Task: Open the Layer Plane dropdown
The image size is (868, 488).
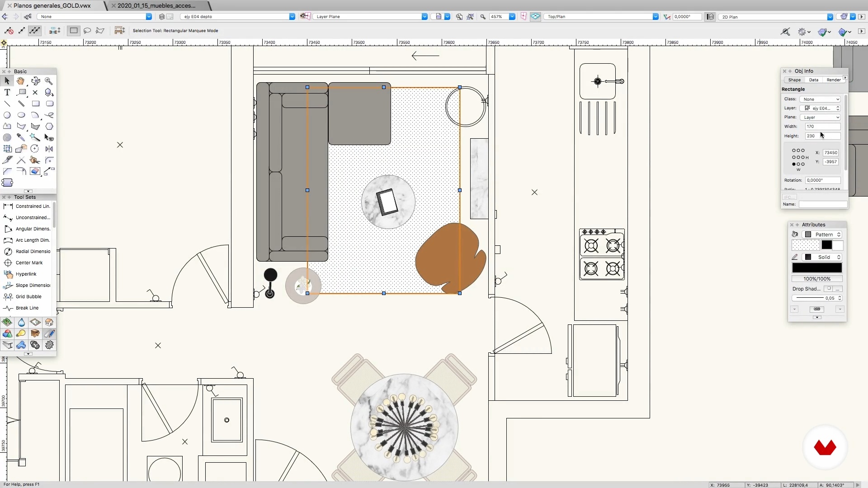Action: 370,16
